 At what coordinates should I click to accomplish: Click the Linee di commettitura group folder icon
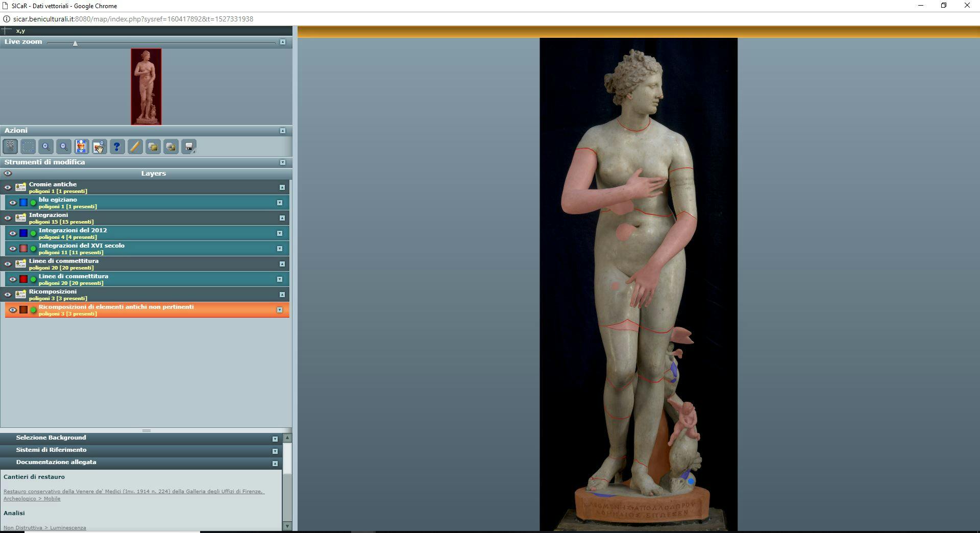click(20, 264)
